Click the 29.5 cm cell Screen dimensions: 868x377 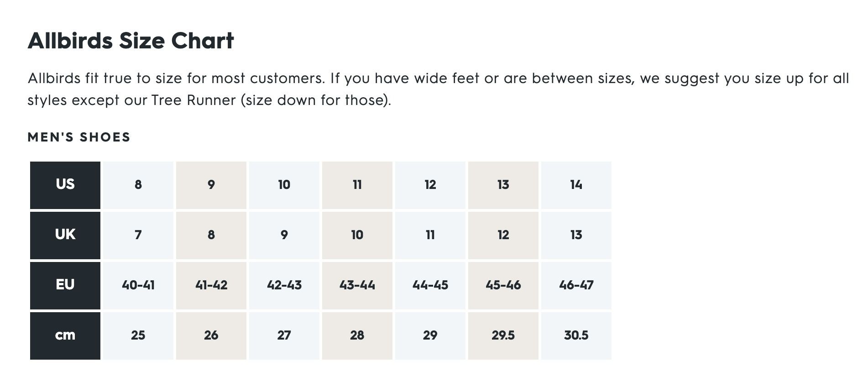pos(503,336)
